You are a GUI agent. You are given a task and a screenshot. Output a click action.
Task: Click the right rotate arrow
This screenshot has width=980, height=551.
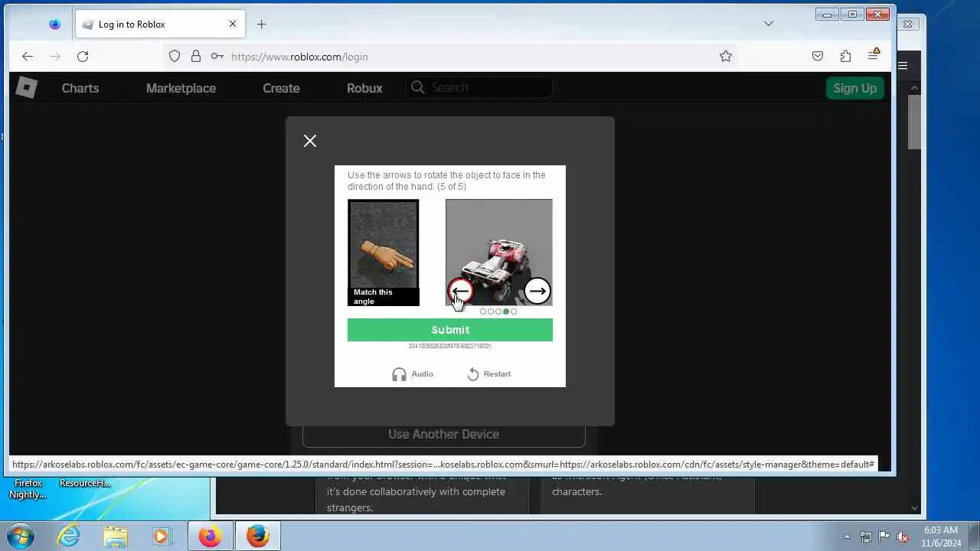tap(537, 291)
